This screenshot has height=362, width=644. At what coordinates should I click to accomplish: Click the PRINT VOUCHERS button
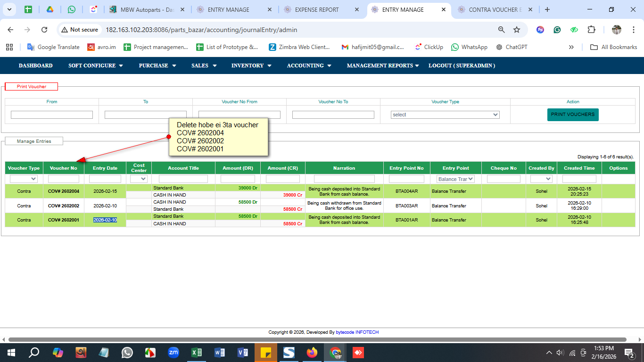(x=573, y=115)
